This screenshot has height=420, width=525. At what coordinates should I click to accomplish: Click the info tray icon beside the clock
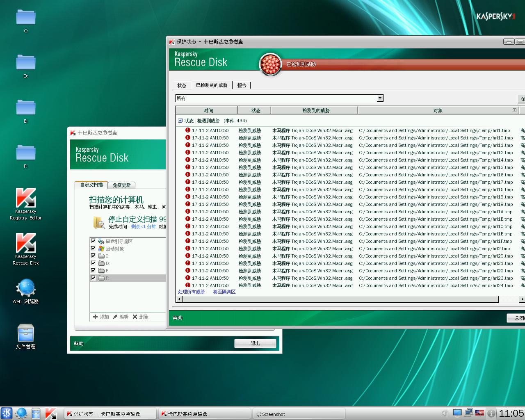491,413
